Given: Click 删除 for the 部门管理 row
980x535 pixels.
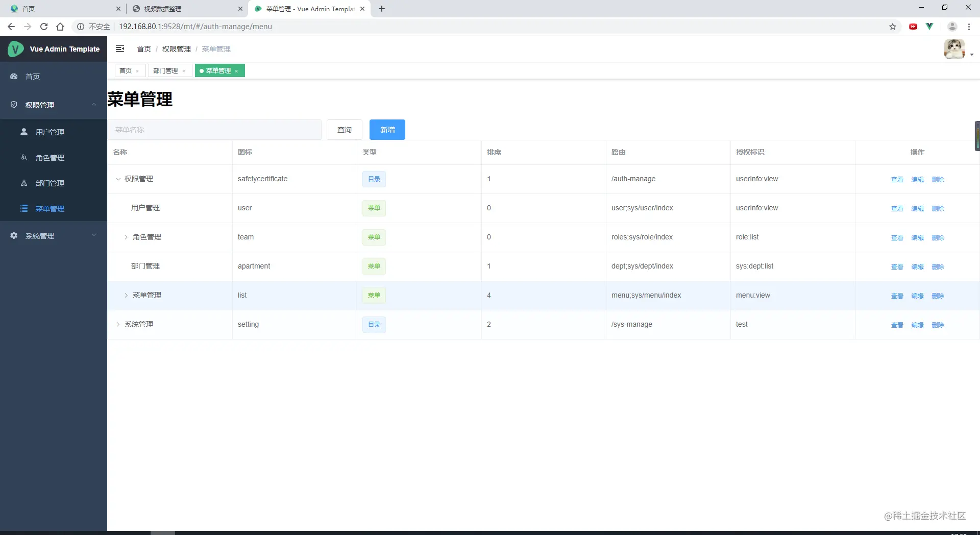Looking at the screenshot, I should (938, 266).
